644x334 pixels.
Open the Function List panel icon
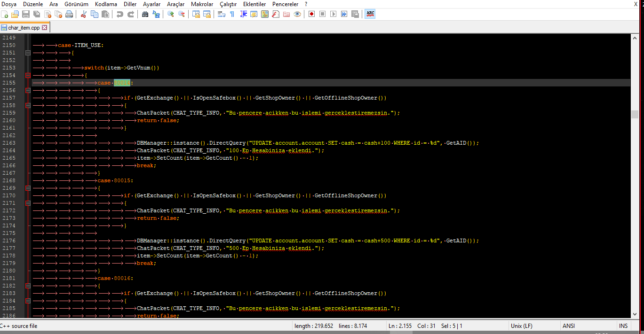point(275,14)
